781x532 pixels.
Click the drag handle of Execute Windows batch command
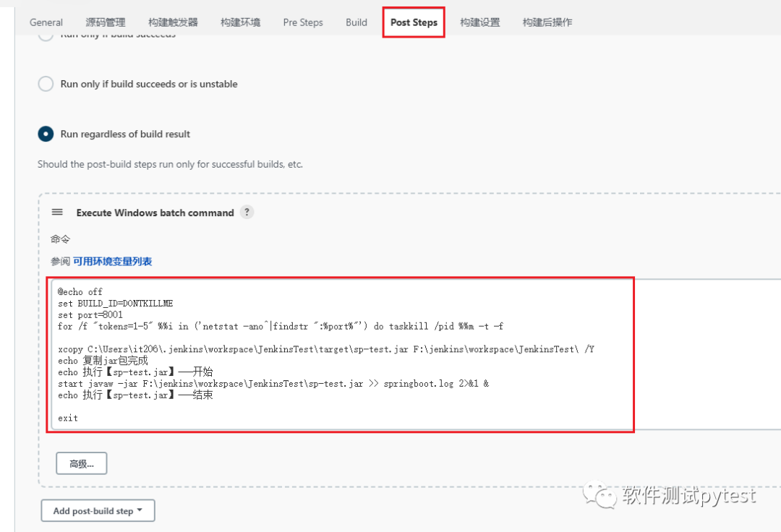tap(57, 212)
